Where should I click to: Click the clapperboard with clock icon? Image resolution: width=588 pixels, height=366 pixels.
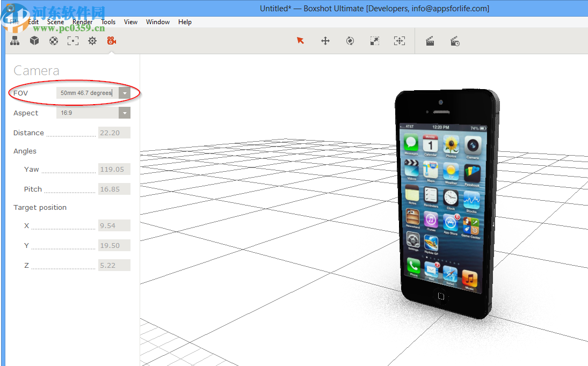click(x=455, y=41)
